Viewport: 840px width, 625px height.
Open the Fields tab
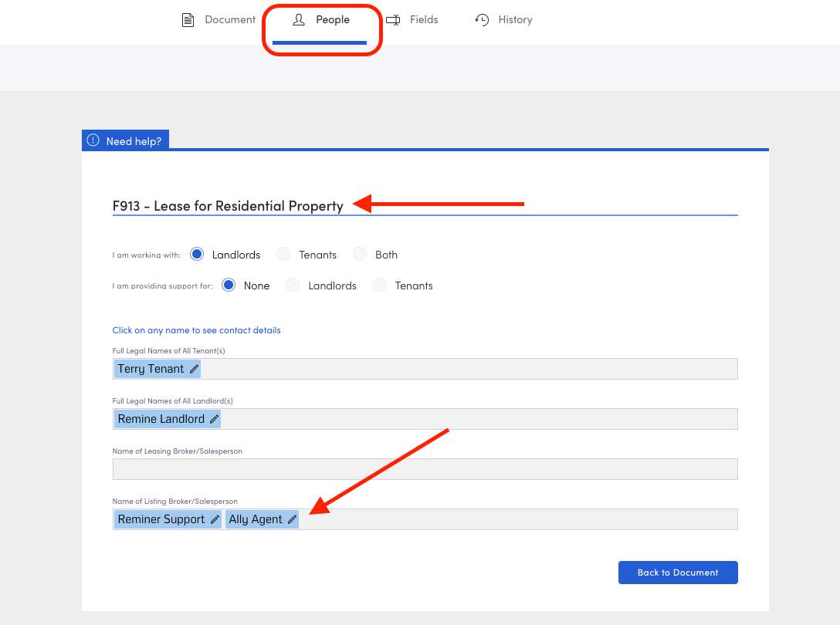click(412, 20)
